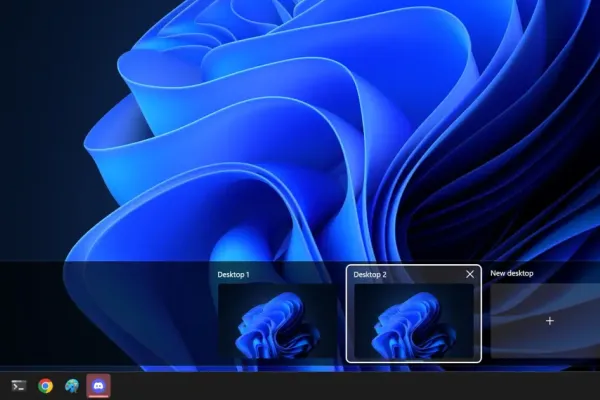Open the terminal icon in the taskbar

tap(19, 386)
